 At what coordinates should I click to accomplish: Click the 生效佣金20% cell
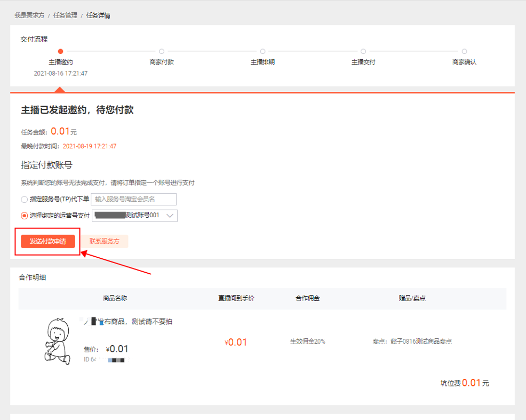(308, 342)
